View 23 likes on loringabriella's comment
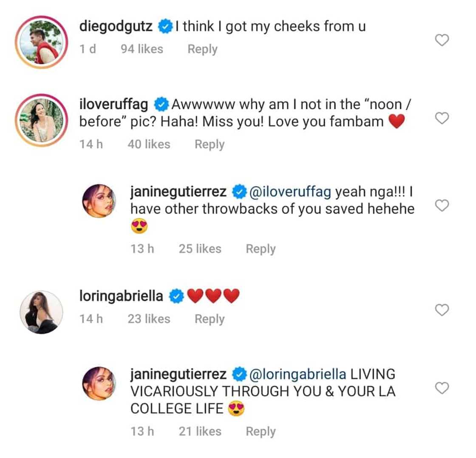This screenshot has height=458, width=476. 149,319
